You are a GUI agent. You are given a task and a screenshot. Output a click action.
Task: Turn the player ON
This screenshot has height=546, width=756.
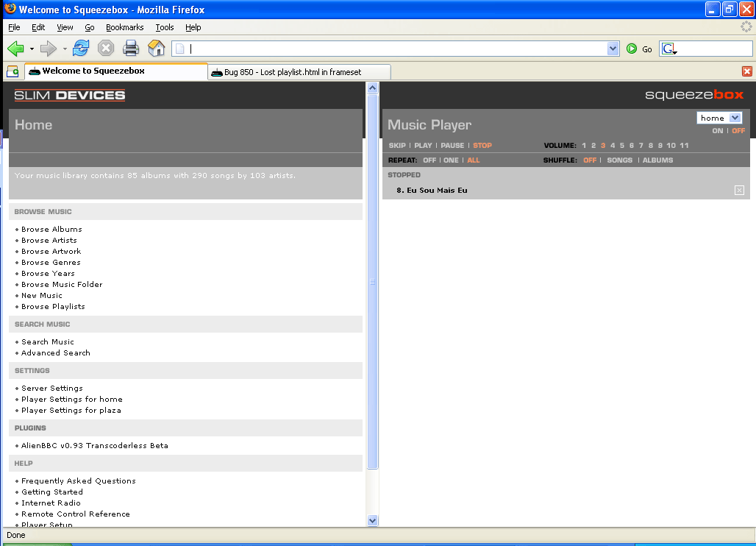click(x=718, y=131)
